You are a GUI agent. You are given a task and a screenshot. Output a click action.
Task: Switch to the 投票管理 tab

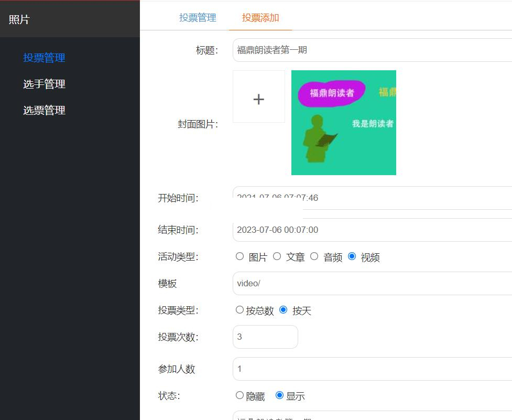coord(198,17)
